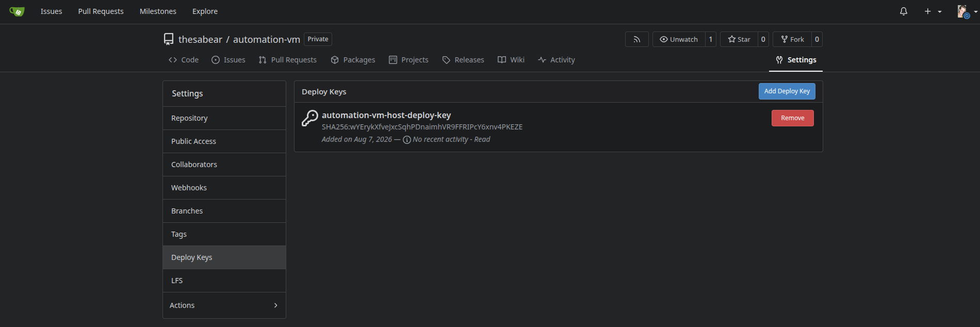Screen dimensions: 980x327
Task: Click Unwatch repository button
Action: [x=679, y=39]
